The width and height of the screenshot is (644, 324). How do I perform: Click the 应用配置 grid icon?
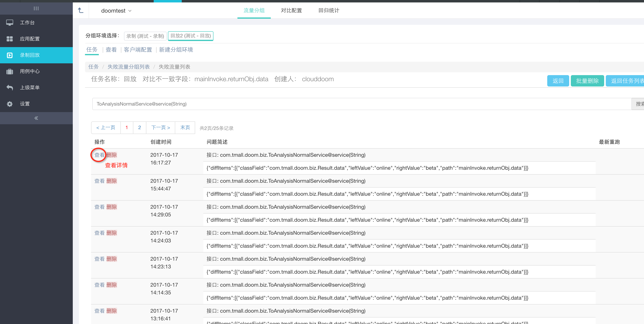[x=10, y=39]
